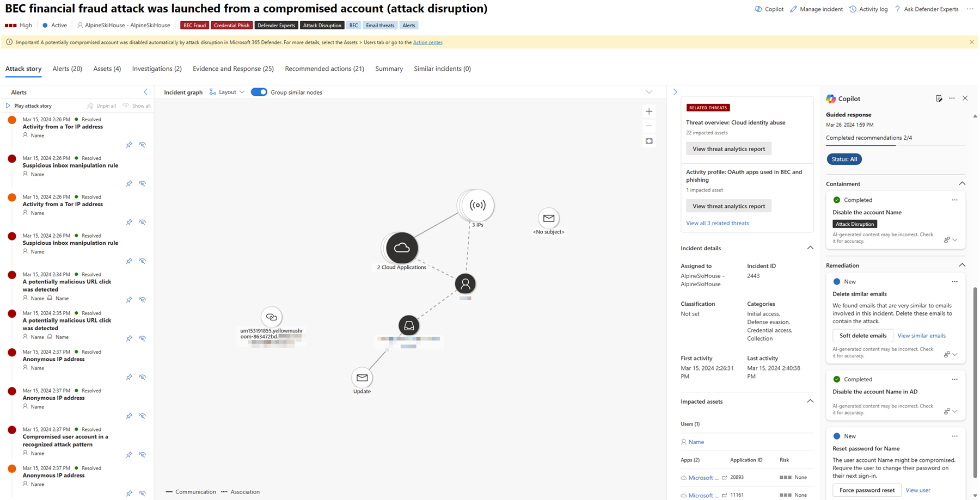This screenshot has height=500, width=980.
Task: Click the Cloud Applications node icon
Action: pos(402,248)
